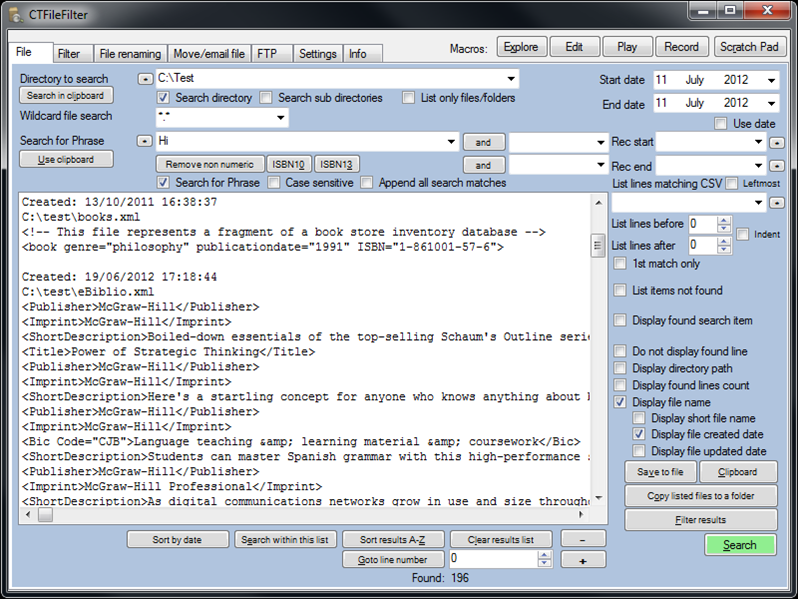This screenshot has width=798, height=599.
Task: Click the minus button below results
Action: tap(583, 539)
